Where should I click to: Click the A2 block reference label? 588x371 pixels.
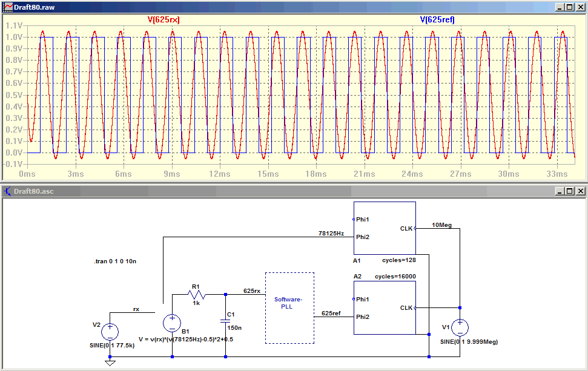357,277
